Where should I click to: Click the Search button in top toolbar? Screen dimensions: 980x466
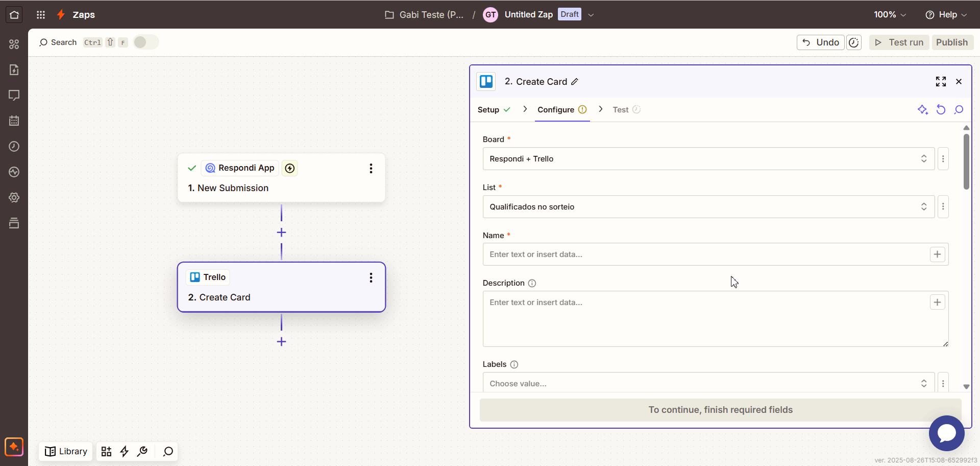pos(58,42)
